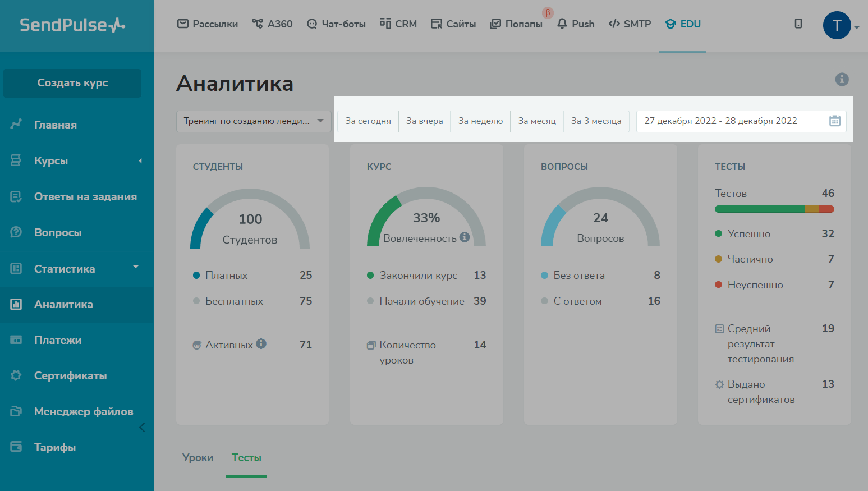Open the SMTP section
The image size is (868, 491).
point(630,24)
